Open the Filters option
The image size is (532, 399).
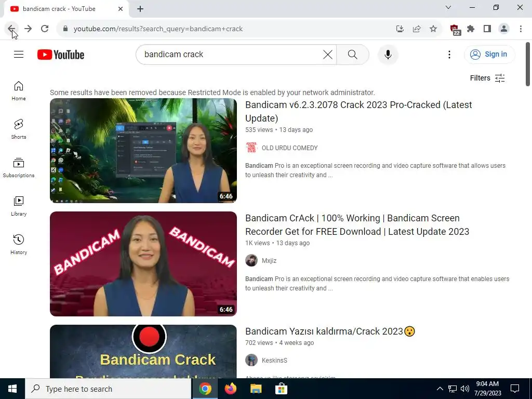pyautogui.click(x=487, y=78)
